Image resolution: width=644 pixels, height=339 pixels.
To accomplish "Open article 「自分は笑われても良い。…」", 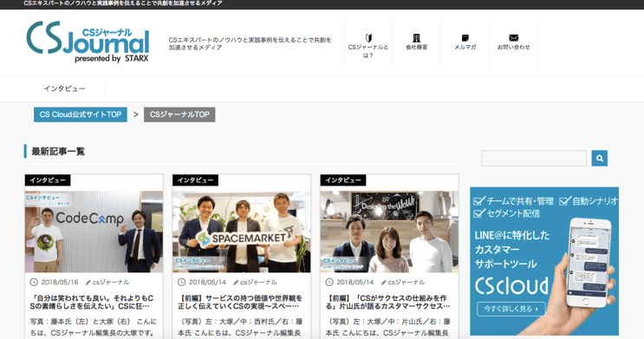I will (92, 302).
